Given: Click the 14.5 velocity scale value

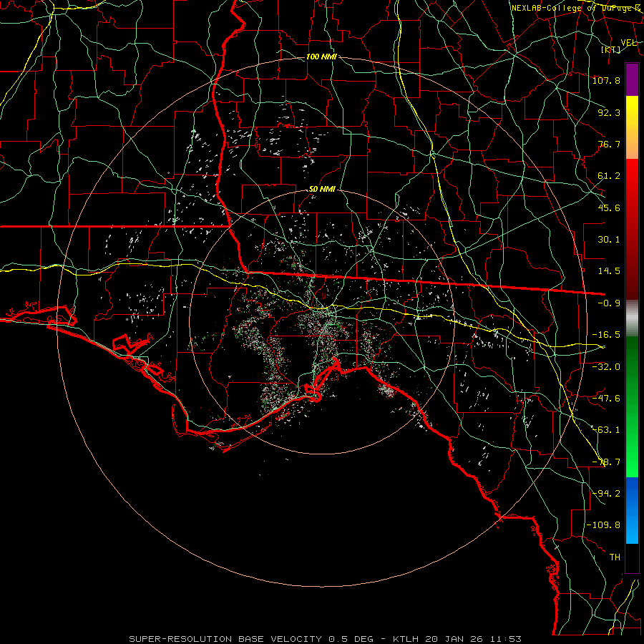Looking at the screenshot, I should pyautogui.click(x=609, y=271).
